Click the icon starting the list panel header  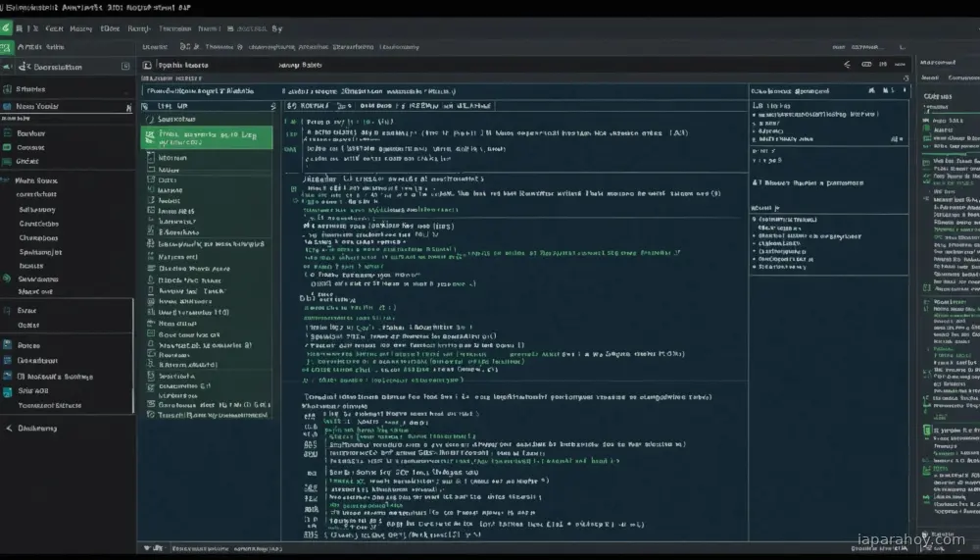(x=145, y=106)
